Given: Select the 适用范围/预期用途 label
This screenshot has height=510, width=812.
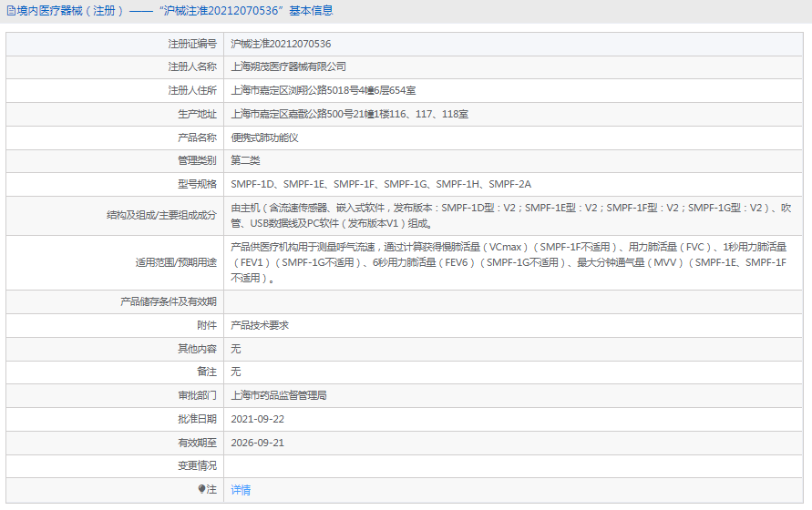Looking at the screenshot, I should 176,262.
